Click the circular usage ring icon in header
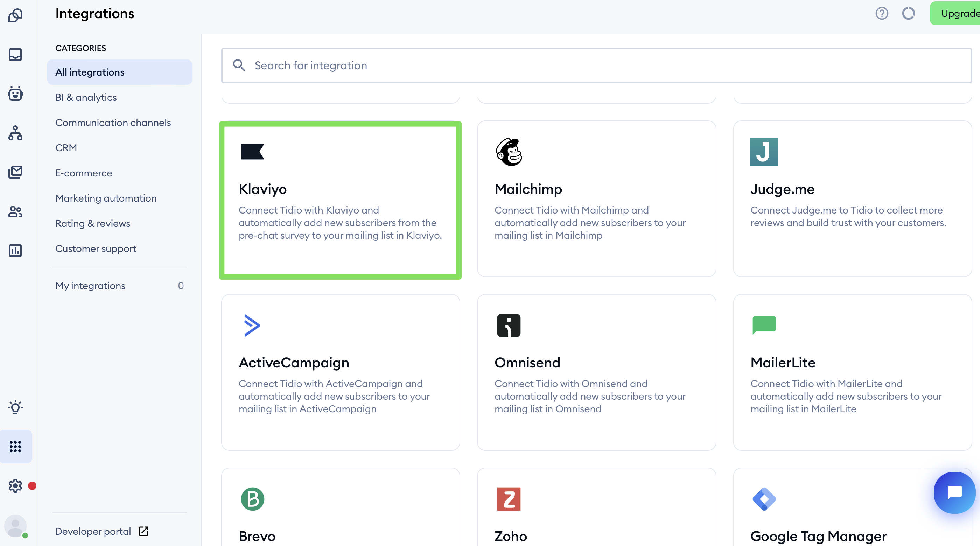 point(909,13)
